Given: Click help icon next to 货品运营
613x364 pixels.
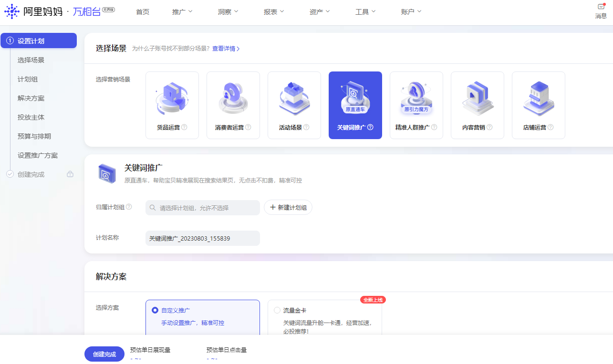Looking at the screenshot, I should (x=184, y=127).
